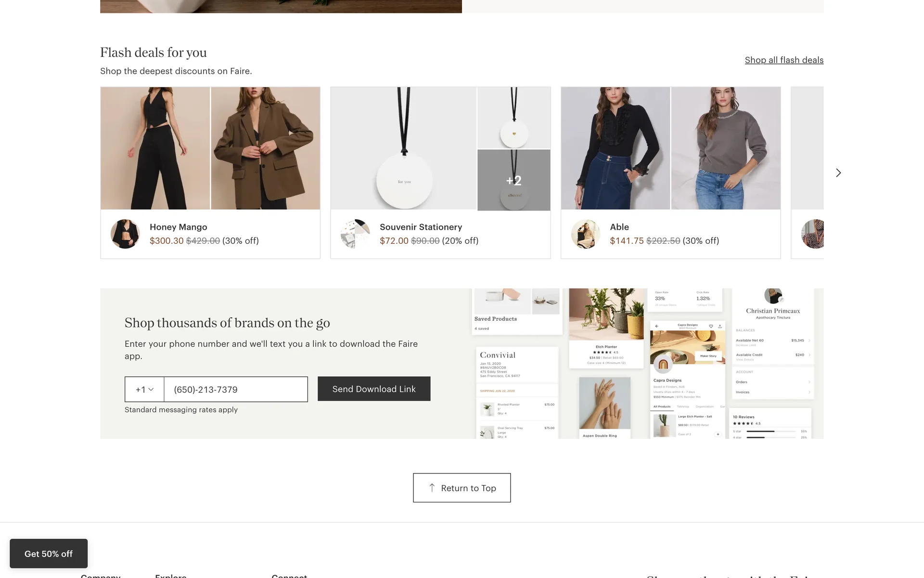Click Able black ruffle blouse image
This screenshot has width=924, height=578.
coord(616,148)
